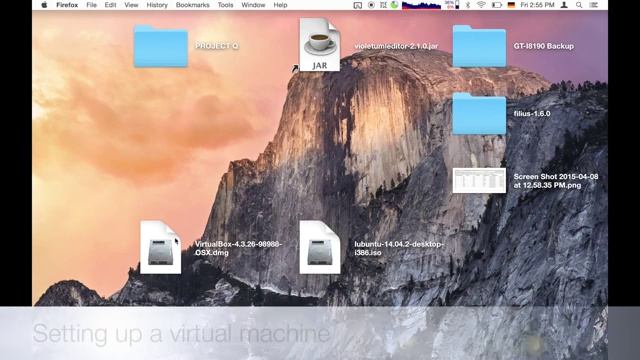640x360 pixels.
Task: Click the Fri 2:55 PM clock
Action: tap(537, 5)
